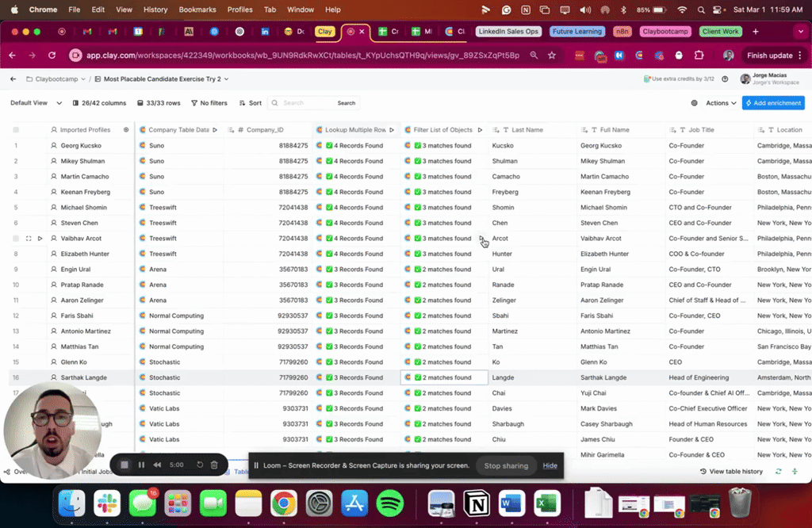
Task: Pause the Loom recording
Action: pos(141,465)
